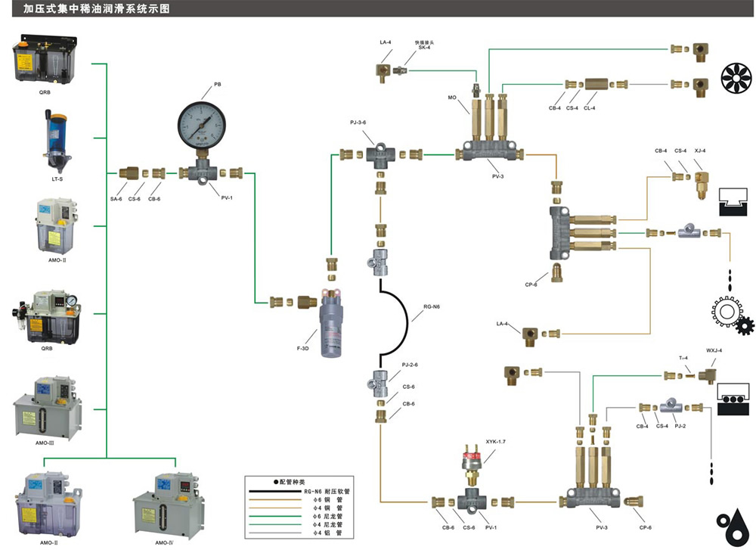Select the WXJ-4 elbow fitting

tap(710, 374)
